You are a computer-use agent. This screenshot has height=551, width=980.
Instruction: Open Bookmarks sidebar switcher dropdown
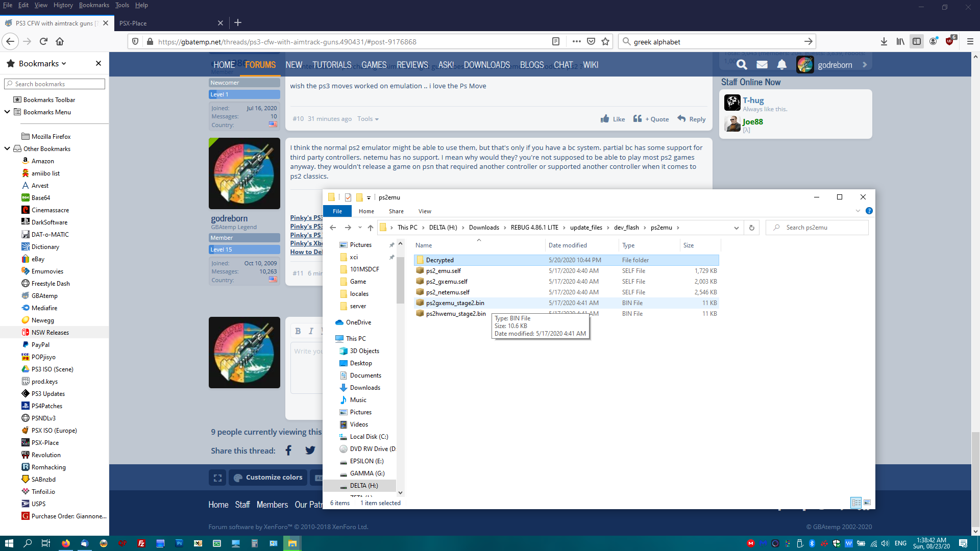click(43, 63)
